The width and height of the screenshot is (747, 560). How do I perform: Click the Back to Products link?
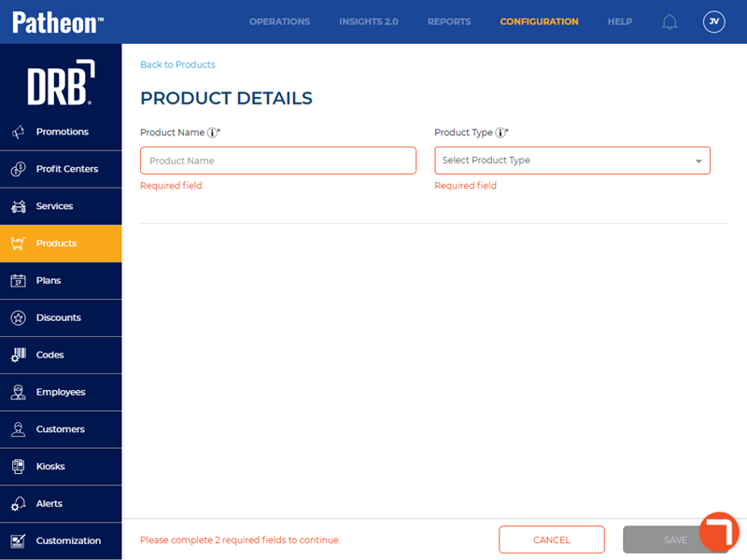pos(177,64)
